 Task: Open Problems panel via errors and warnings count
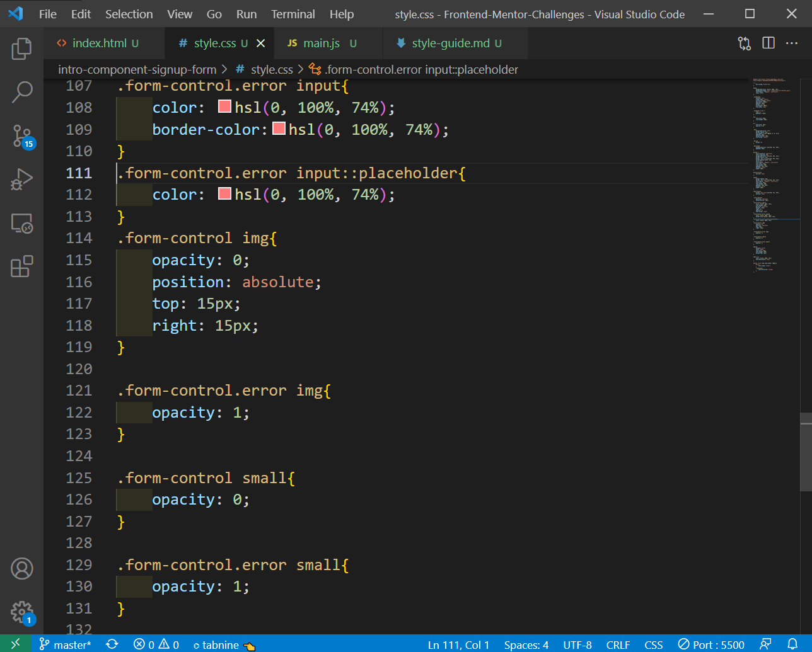[x=156, y=644]
